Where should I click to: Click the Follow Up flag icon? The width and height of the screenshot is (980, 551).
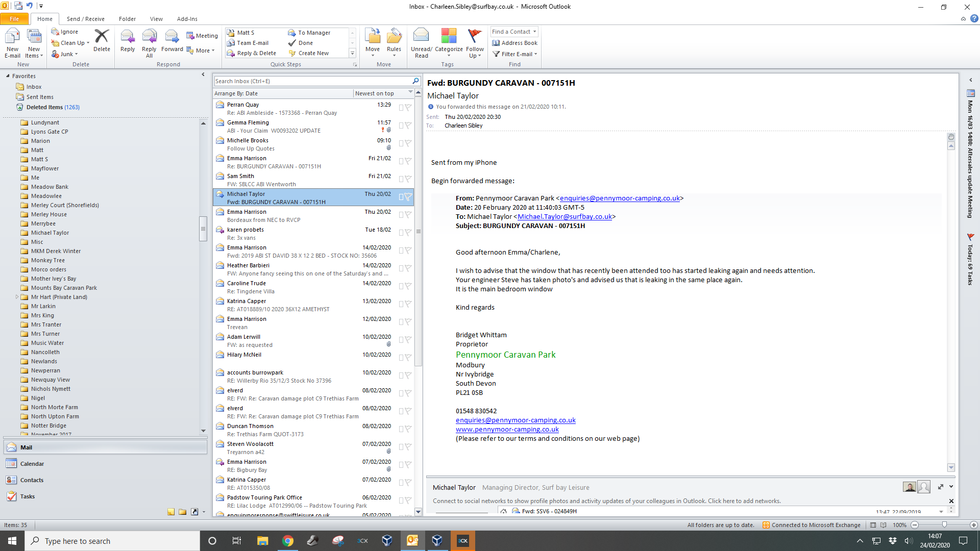point(474,36)
